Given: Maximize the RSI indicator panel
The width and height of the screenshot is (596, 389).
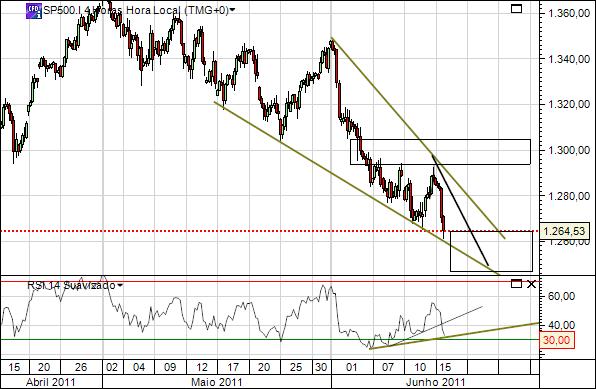Looking at the screenshot, I should [516, 284].
